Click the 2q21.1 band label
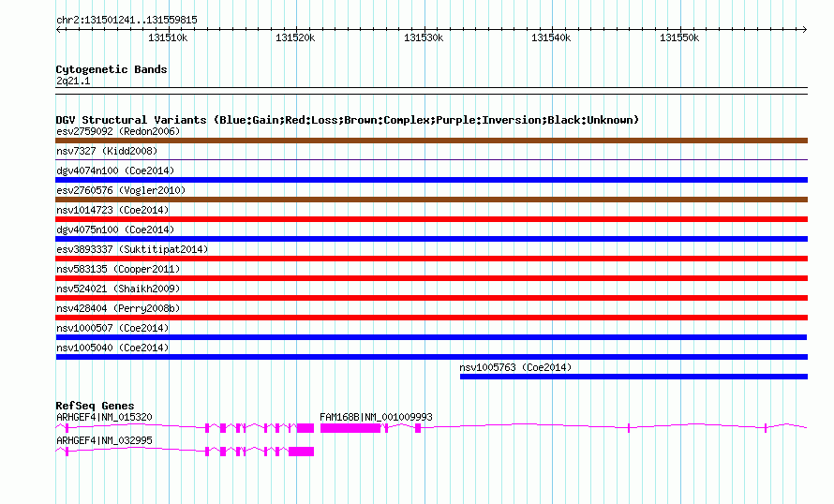Screen dimensions: 834x504 click(x=73, y=81)
